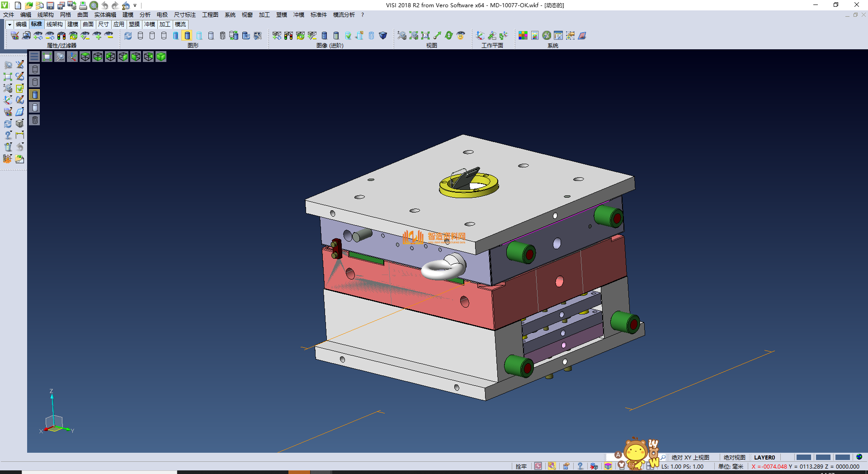868x474 pixels.
Task: Click the traffic light filter icon
Action: (61, 36)
